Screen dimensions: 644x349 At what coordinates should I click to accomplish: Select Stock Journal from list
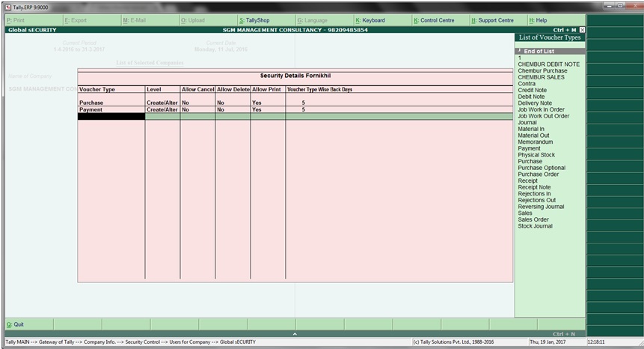pos(535,225)
